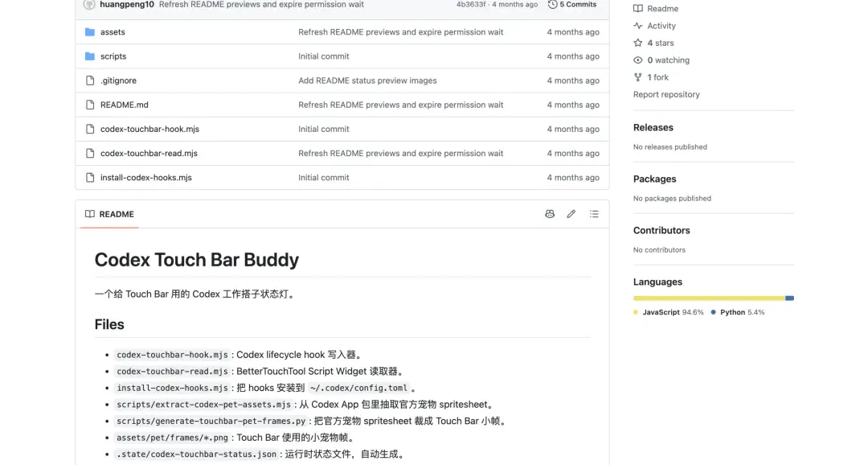Open the Contributors heading link
The height and width of the screenshot is (465, 868).
coord(661,231)
